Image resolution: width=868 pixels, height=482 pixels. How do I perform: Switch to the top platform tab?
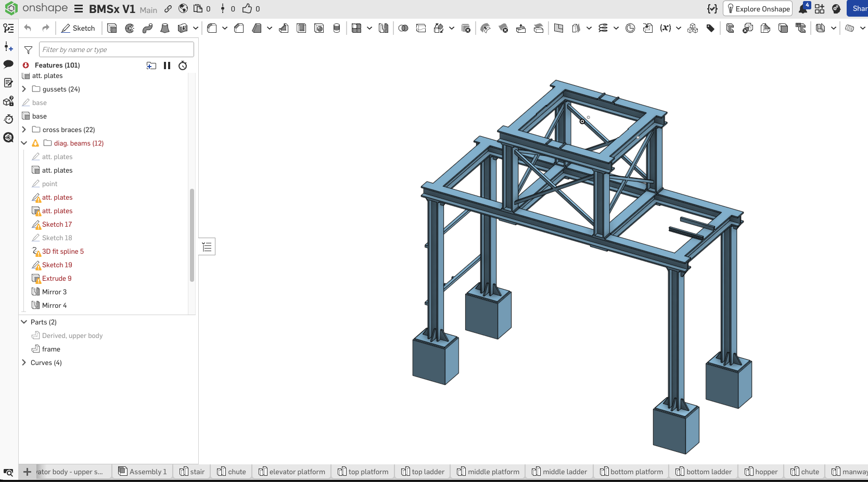click(x=363, y=472)
